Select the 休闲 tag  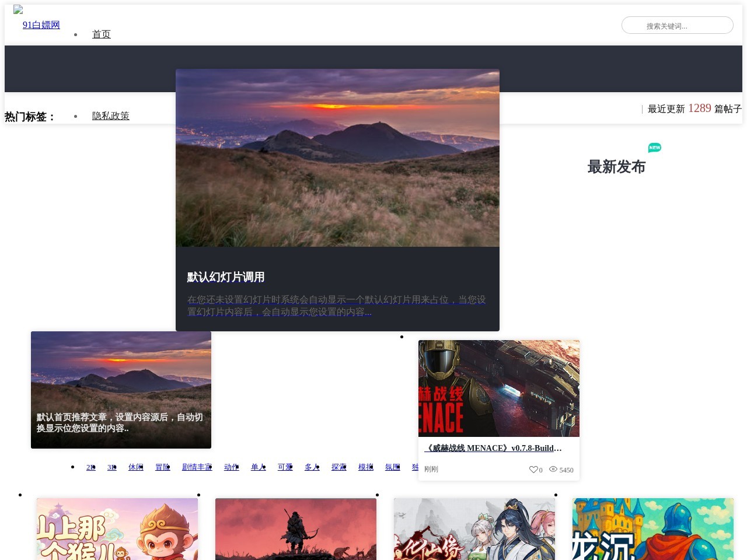[136, 467]
